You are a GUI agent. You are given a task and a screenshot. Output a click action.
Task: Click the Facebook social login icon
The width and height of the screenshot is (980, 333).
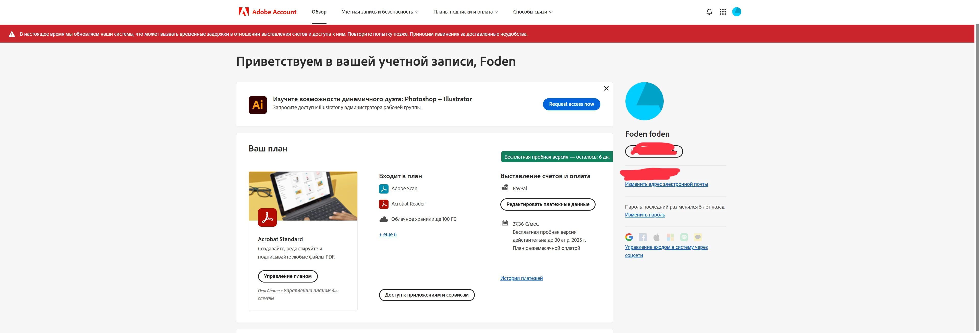click(x=643, y=237)
